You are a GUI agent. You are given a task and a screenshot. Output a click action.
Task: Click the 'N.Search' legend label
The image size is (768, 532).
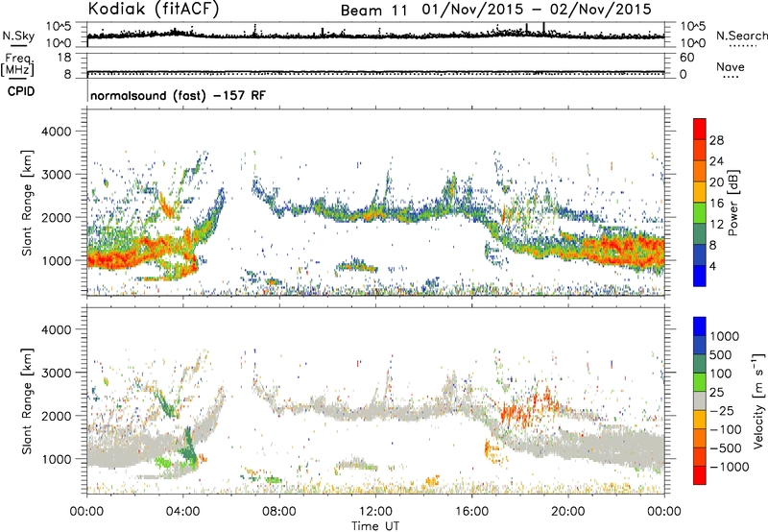point(742,36)
